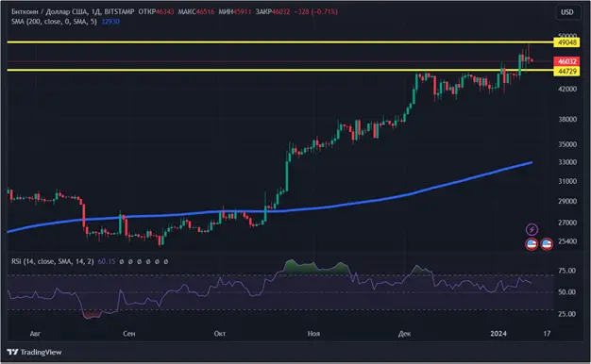
Task: Click the BITSTAMP exchange label
Action: click(x=119, y=11)
